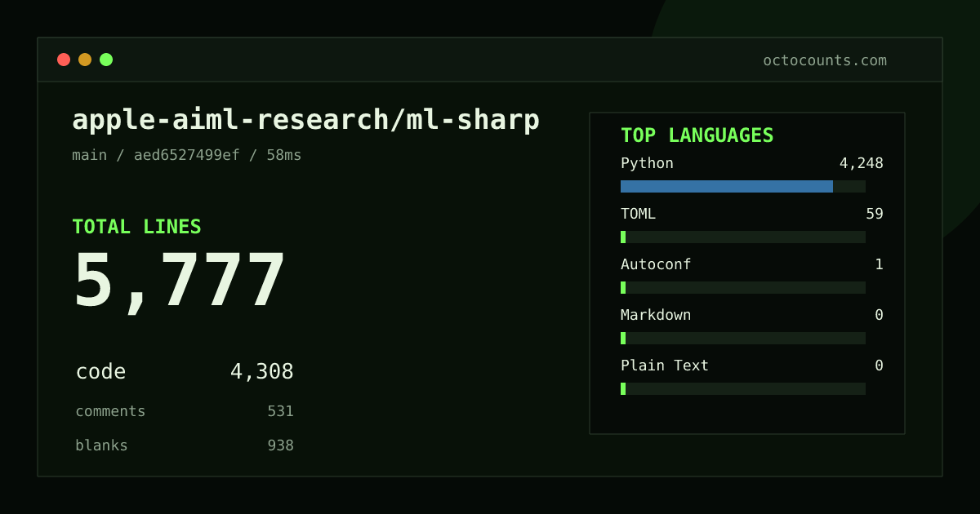Select the 938 blanks count
980x514 pixels.
pos(280,445)
